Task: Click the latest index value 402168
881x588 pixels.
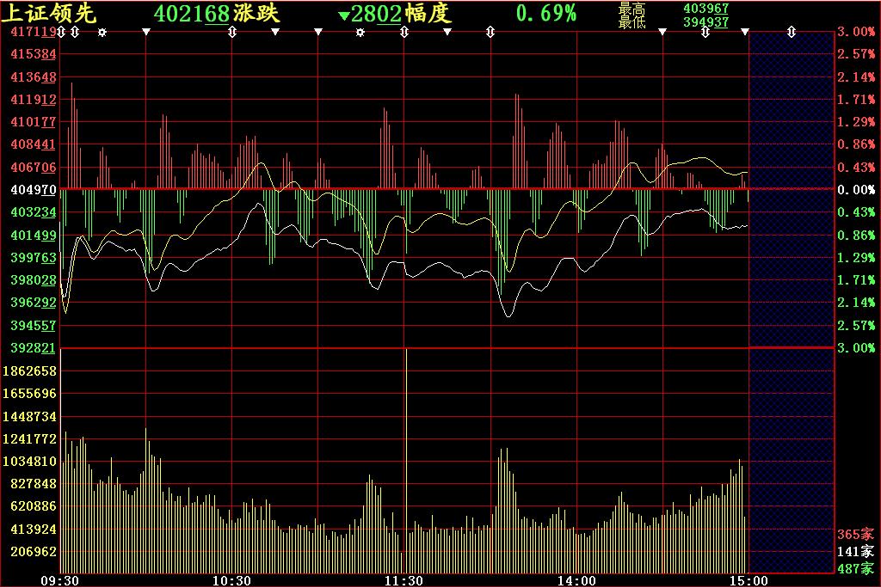Action: click(191, 14)
